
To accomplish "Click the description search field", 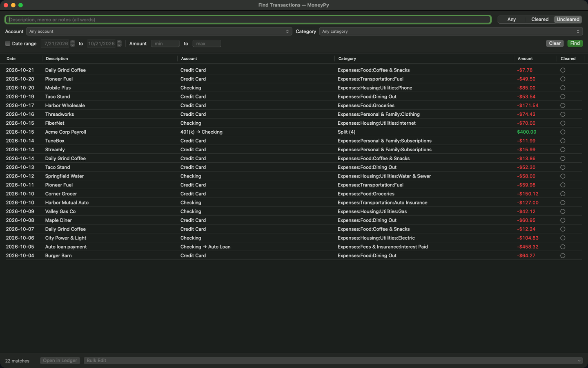I will 248,20.
